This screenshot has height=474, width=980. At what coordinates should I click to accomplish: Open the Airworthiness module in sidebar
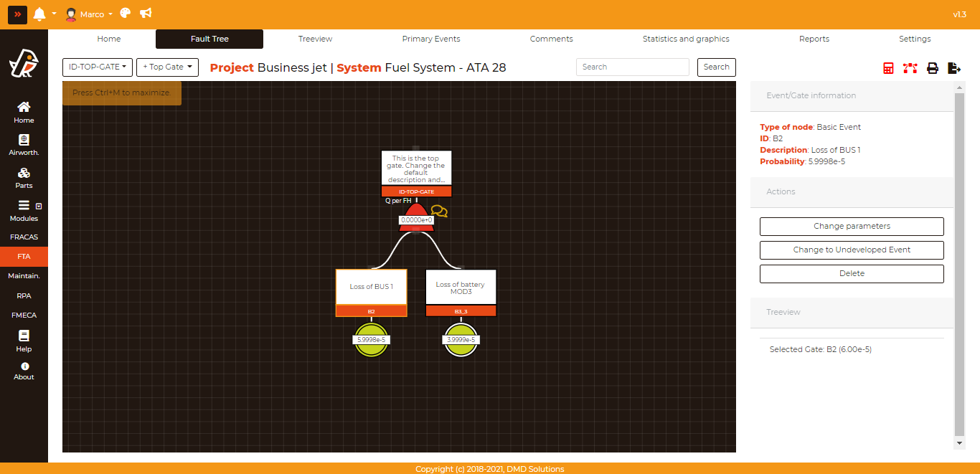[x=24, y=145]
